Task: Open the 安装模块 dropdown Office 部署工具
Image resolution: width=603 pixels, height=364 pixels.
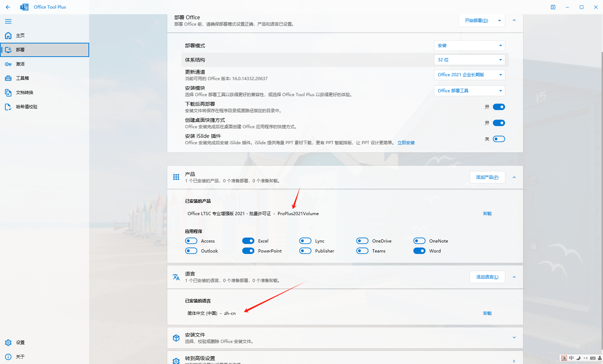Action: (x=470, y=91)
